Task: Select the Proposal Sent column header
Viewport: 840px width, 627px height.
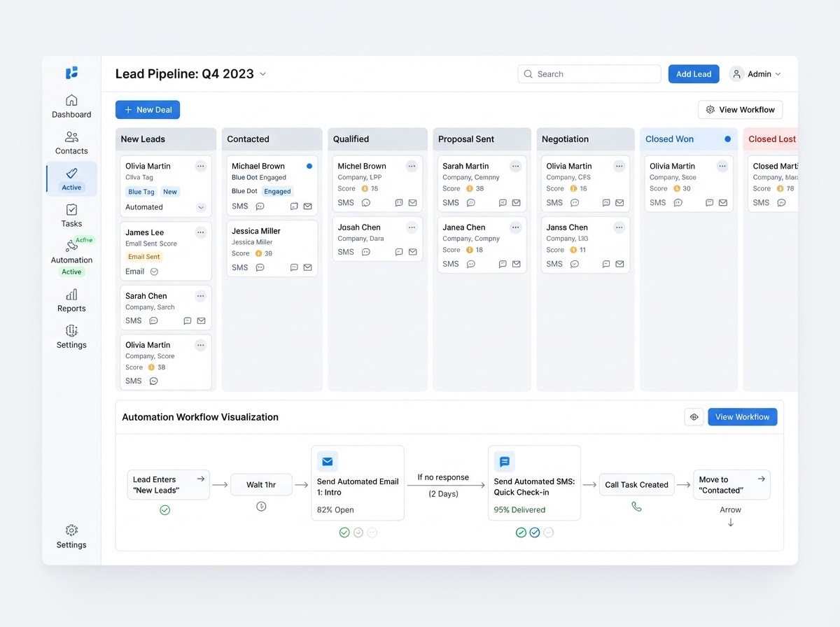Action: pyautogui.click(x=482, y=139)
